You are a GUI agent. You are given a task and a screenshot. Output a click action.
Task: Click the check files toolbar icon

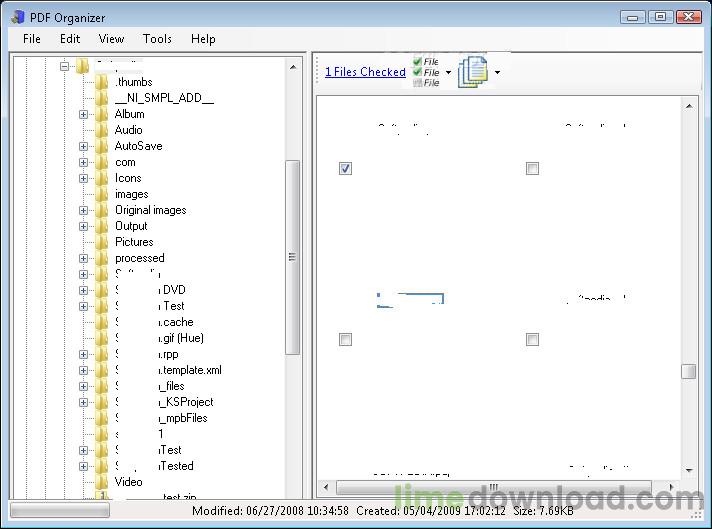pos(426,72)
